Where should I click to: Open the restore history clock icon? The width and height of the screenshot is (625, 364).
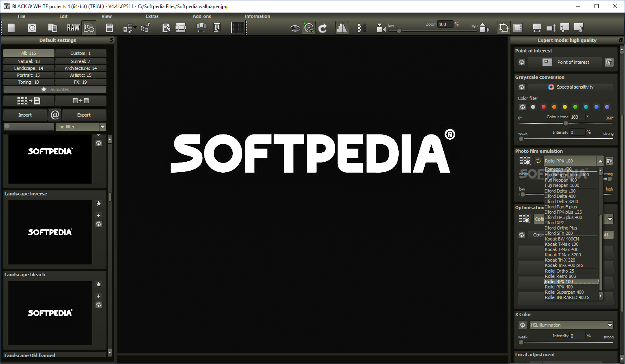click(32, 28)
